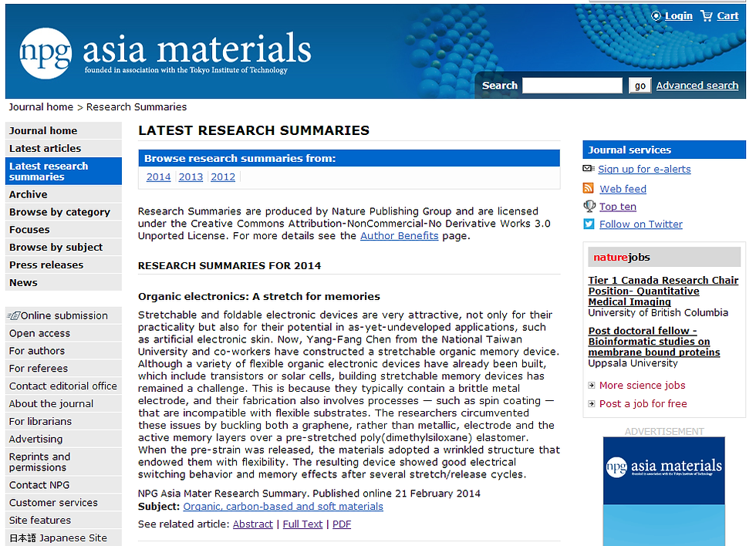Viewport: 756px width, 546px height.
Task: Open More science jobs
Action: point(642,386)
